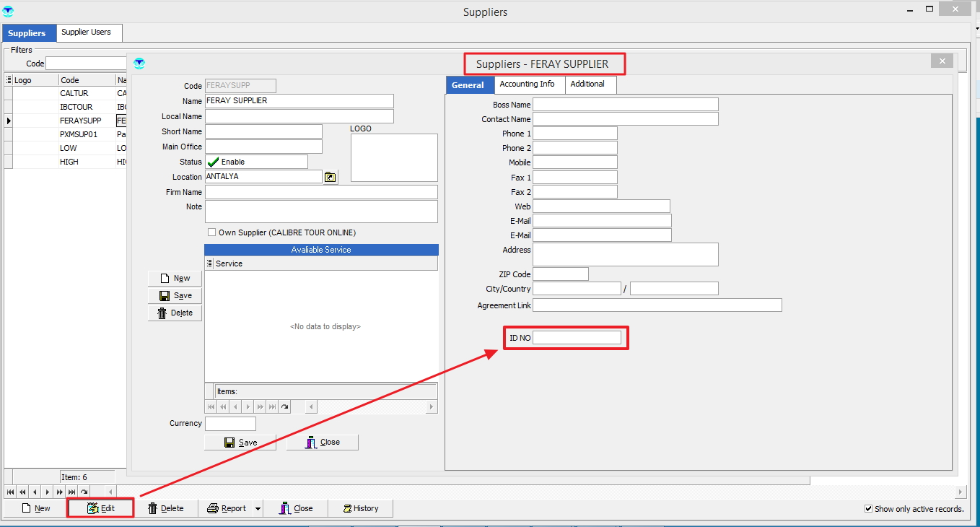This screenshot has height=527, width=980.
Task: Tick the Own Supplier (CALIBRE TOUR ONLINE) checkbox
Action: pyautogui.click(x=211, y=232)
